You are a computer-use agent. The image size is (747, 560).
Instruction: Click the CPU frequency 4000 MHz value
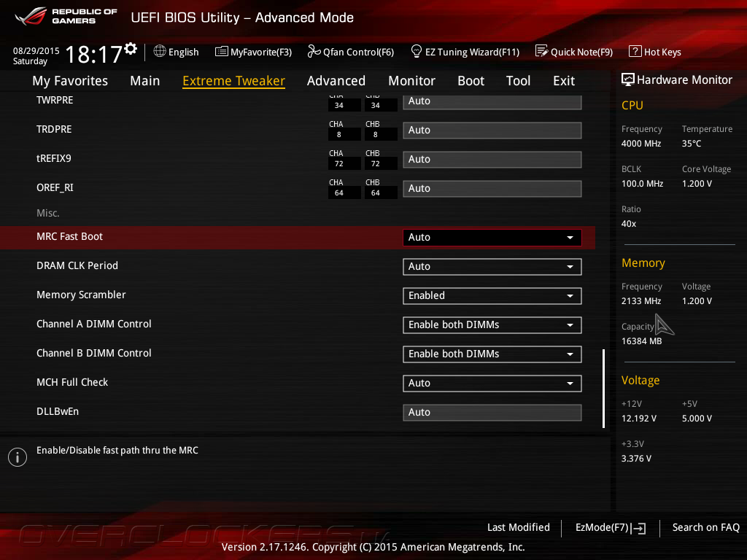(641, 144)
